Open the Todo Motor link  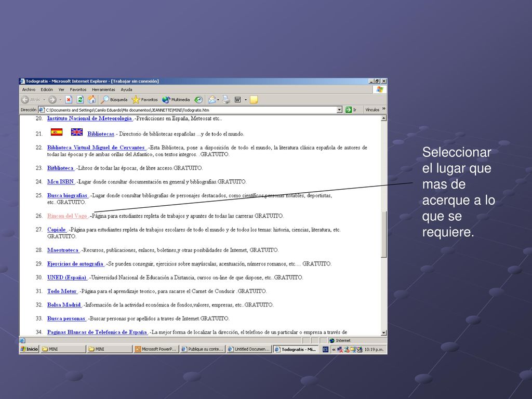click(x=62, y=291)
